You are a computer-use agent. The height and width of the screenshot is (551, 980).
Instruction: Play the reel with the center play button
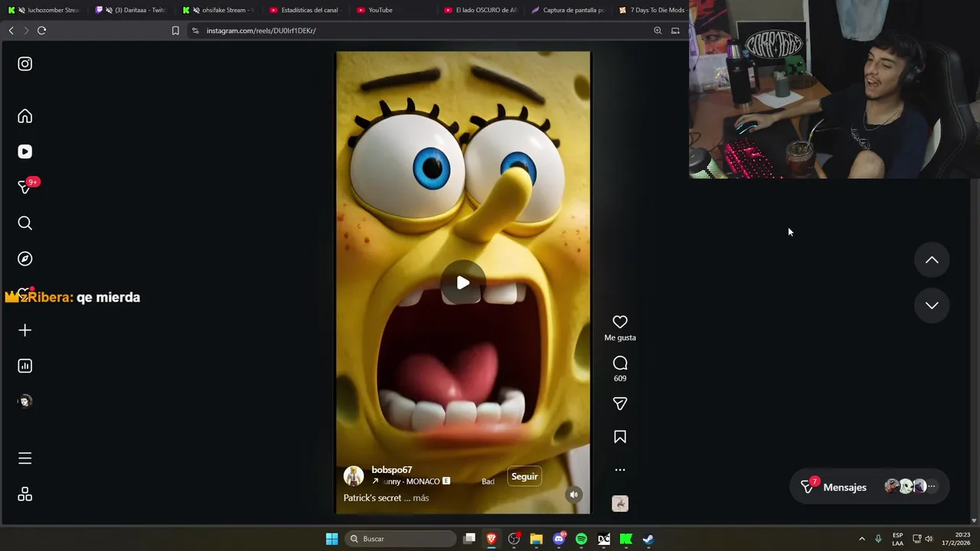(x=463, y=283)
